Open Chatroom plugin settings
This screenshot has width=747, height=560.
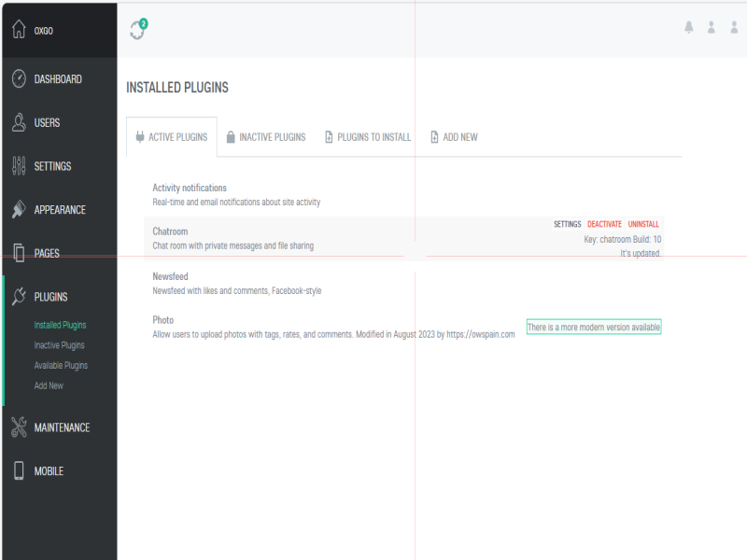pos(567,224)
